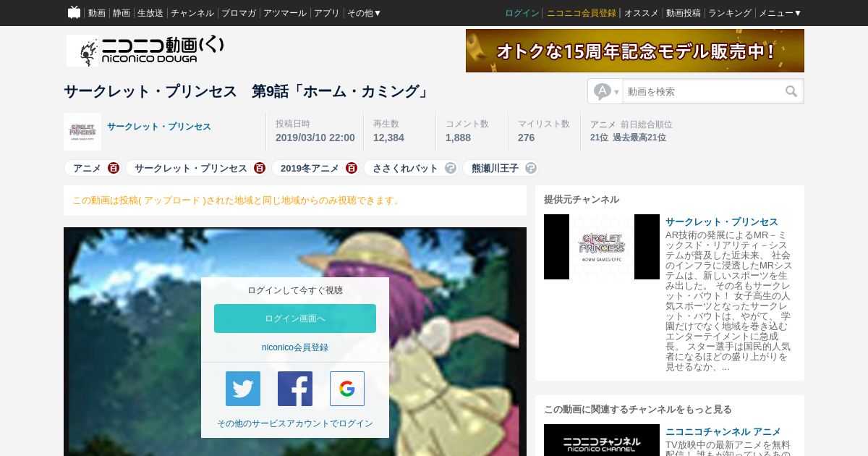Open 静画 in the top navigation

122,13
